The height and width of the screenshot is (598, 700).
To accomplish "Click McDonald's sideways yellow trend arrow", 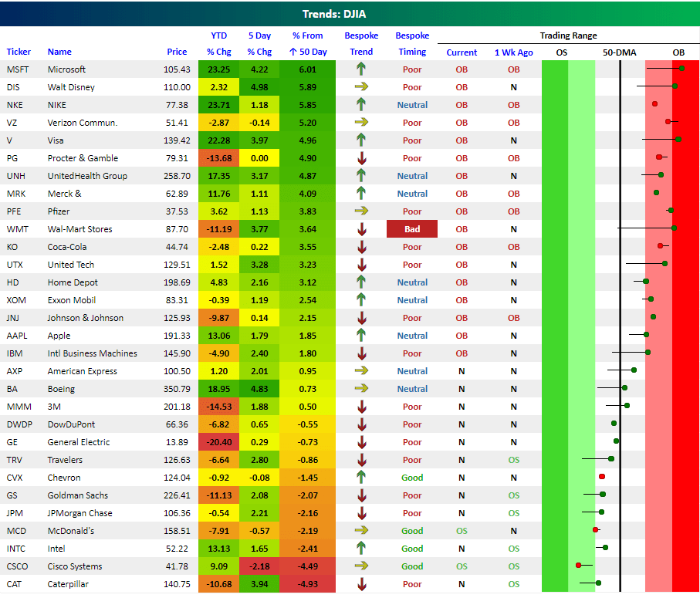I will click(x=361, y=531).
